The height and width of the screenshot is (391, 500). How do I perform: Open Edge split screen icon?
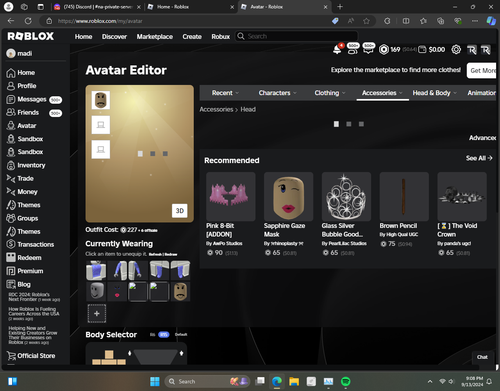click(x=406, y=21)
